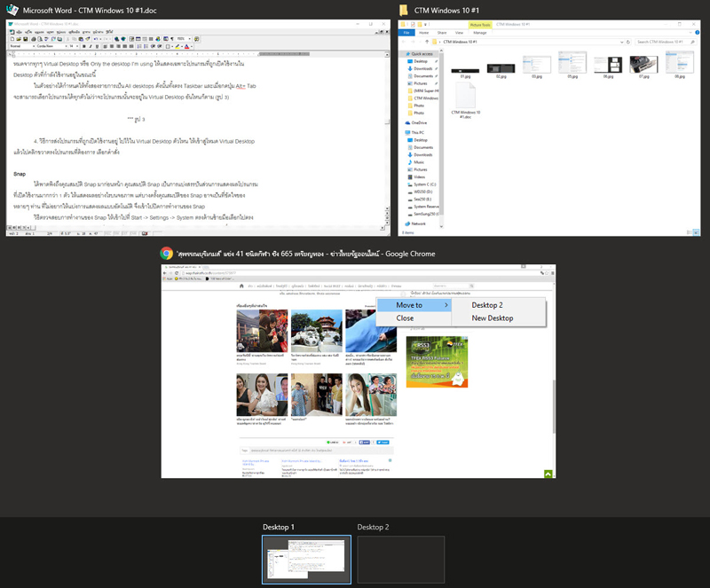The image size is (710, 588).
Task: Click the Facebook share button in Chrome page
Action: click(x=365, y=443)
